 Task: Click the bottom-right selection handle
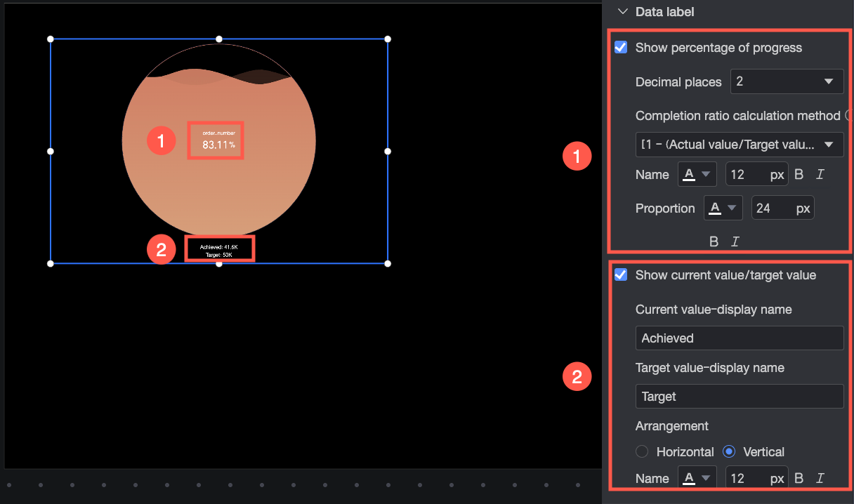[388, 263]
